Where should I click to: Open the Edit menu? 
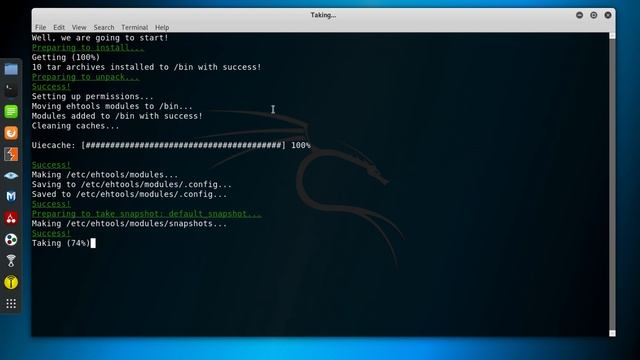click(x=59, y=27)
